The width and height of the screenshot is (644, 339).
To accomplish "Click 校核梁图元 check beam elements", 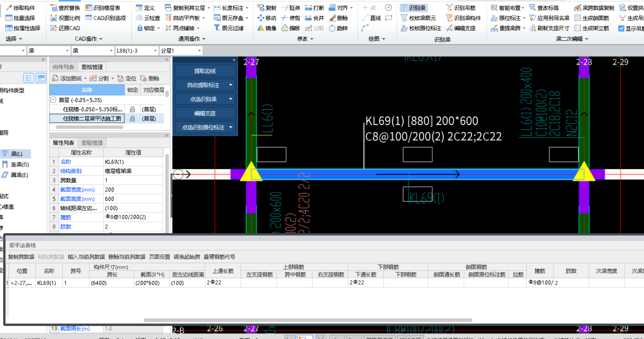I will coord(418,18).
